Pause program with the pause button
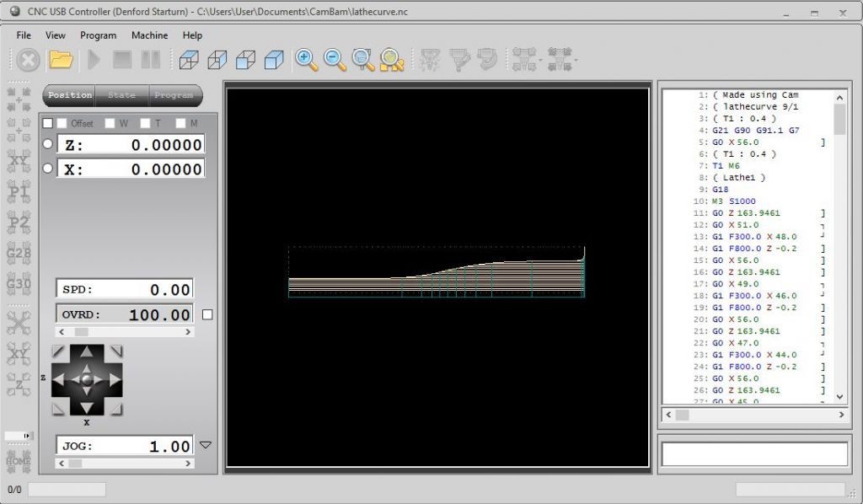This screenshot has width=863, height=504. pyautogui.click(x=151, y=60)
